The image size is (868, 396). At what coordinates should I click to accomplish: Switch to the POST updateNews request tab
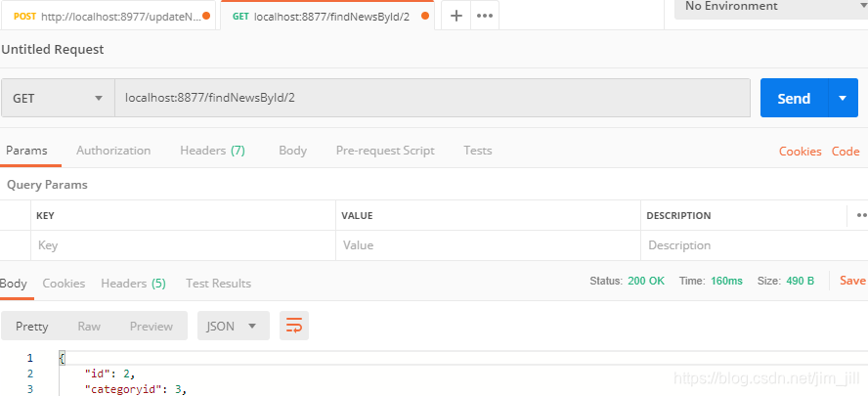coord(108,16)
